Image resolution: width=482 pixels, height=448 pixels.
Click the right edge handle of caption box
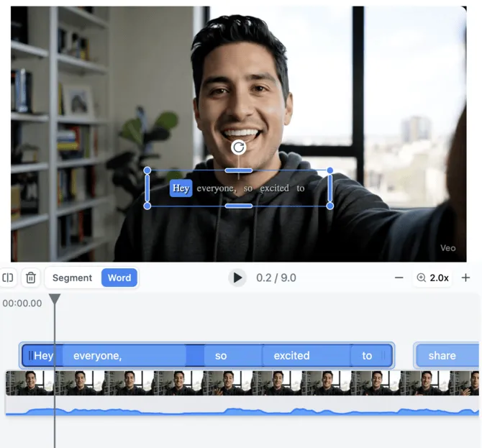pos(329,188)
